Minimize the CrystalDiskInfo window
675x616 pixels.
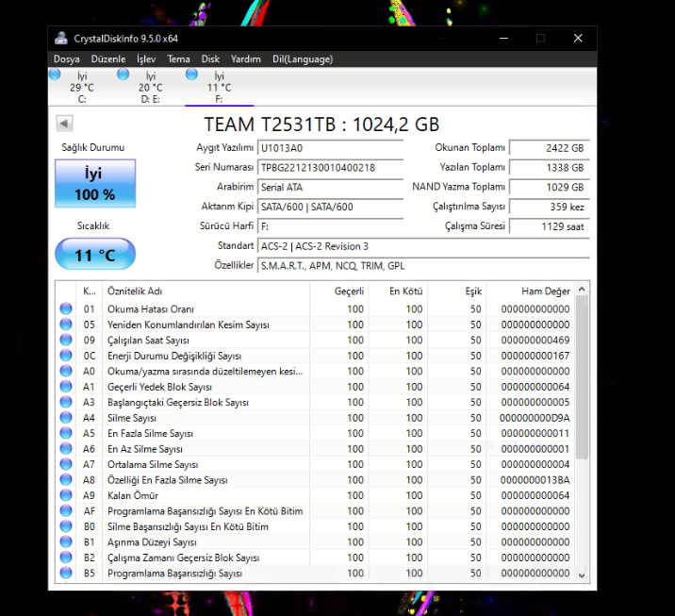pos(503,39)
